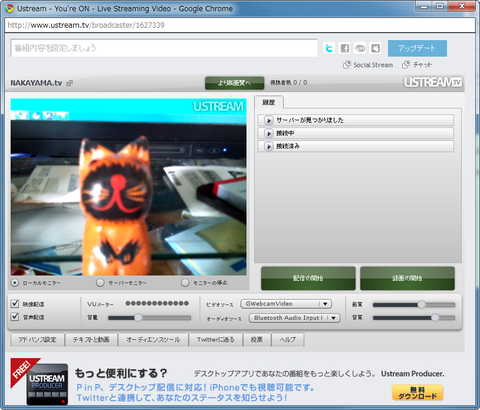Click the square icon left of アップデート
This screenshot has height=410, width=480.
click(376, 48)
